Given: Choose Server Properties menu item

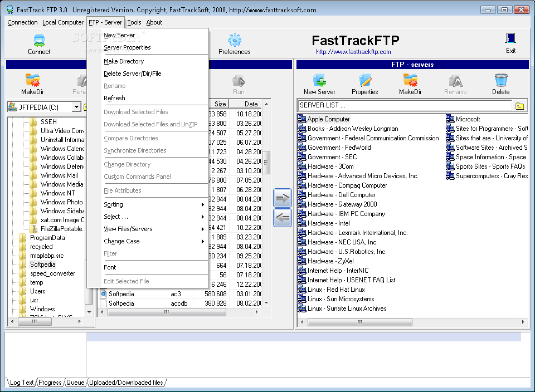Looking at the screenshot, I should [147, 47].
